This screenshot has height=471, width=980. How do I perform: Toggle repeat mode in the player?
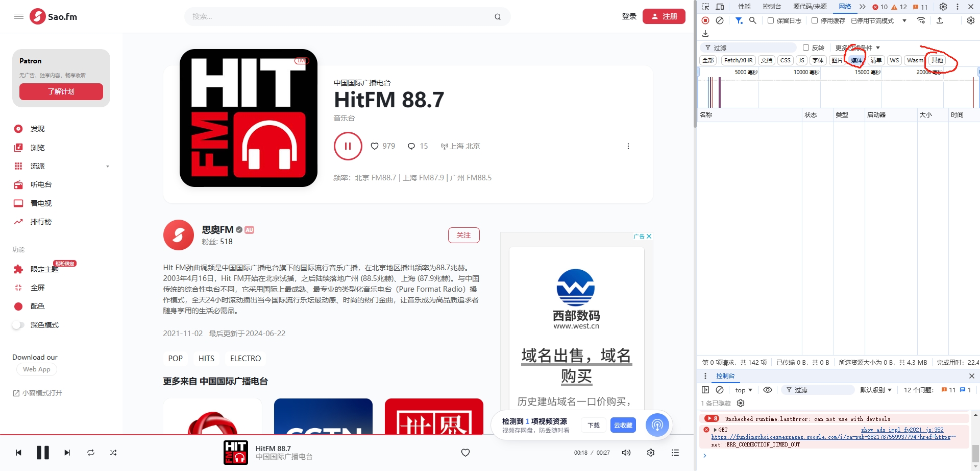pyautogui.click(x=91, y=453)
